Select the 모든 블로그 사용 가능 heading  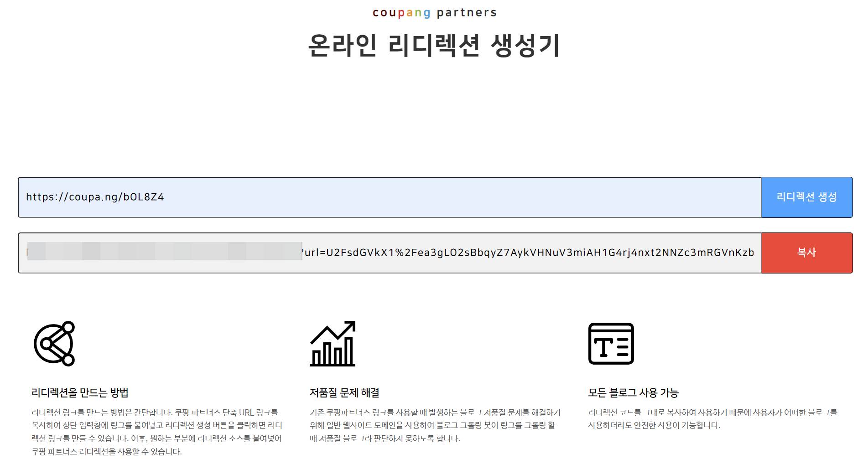(x=633, y=392)
